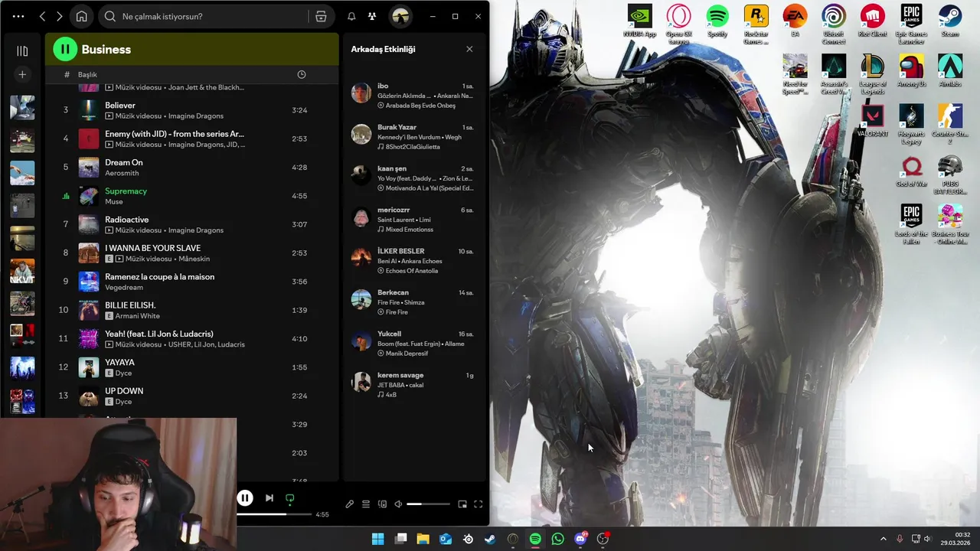The width and height of the screenshot is (980, 551).
Task: Go back with Spotify's back arrow
Action: [42, 16]
